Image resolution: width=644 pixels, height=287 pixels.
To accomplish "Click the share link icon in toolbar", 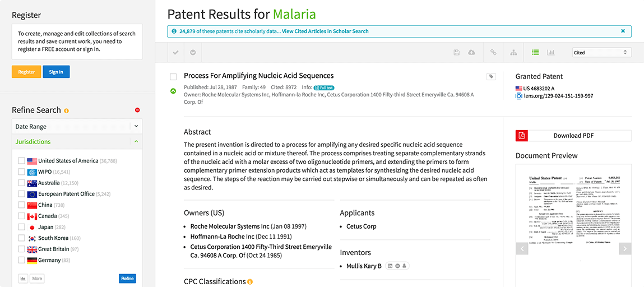I will click(493, 53).
